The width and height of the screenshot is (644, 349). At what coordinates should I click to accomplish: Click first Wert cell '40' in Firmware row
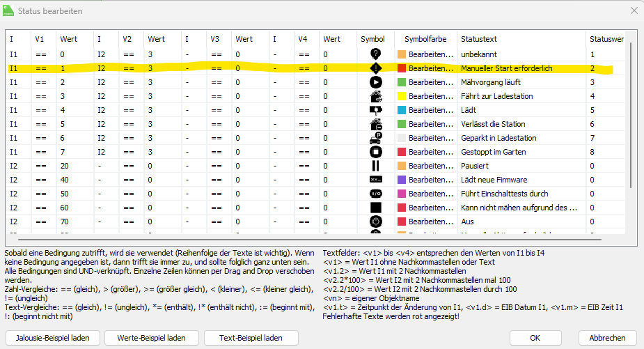[65, 180]
